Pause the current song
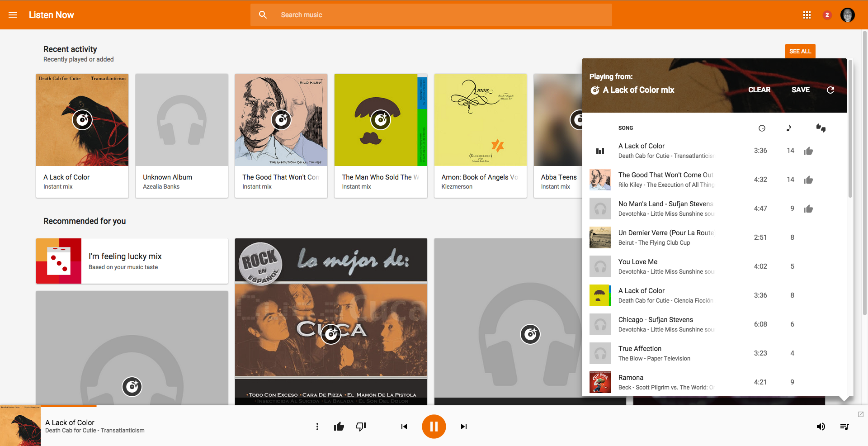 point(434,427)
